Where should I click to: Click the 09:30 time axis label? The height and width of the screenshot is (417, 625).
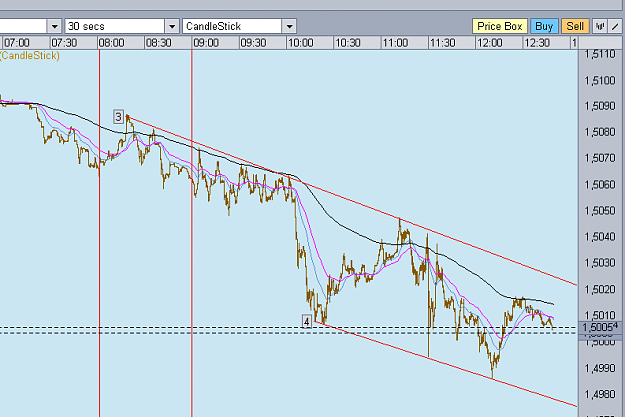tap(253, 43)
